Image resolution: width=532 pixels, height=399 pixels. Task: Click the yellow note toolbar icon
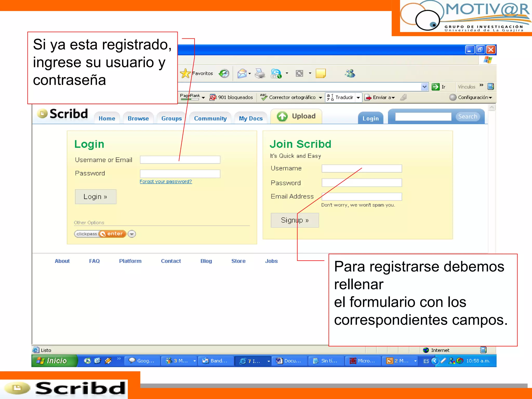point(321,74)
